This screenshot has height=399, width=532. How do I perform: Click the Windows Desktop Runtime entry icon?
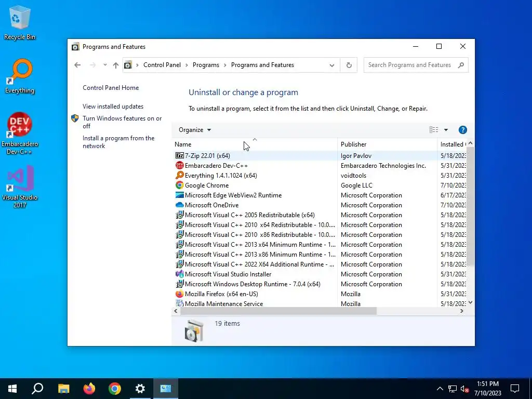click(x=179, y=284)
